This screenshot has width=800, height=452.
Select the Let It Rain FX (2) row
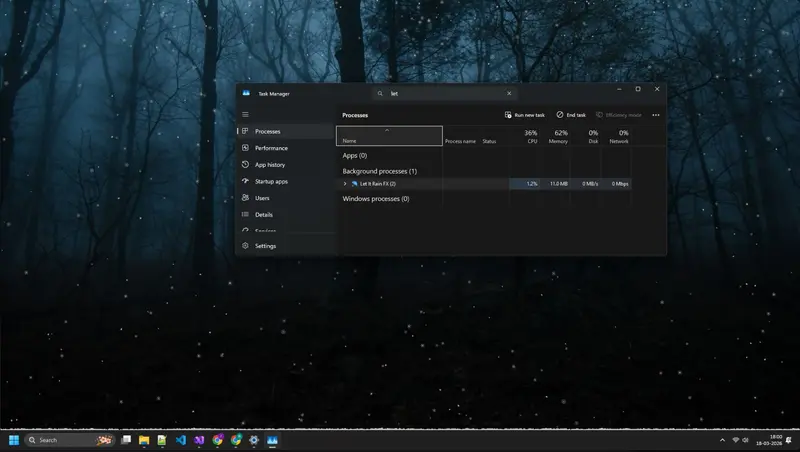[x=484, y=184]
